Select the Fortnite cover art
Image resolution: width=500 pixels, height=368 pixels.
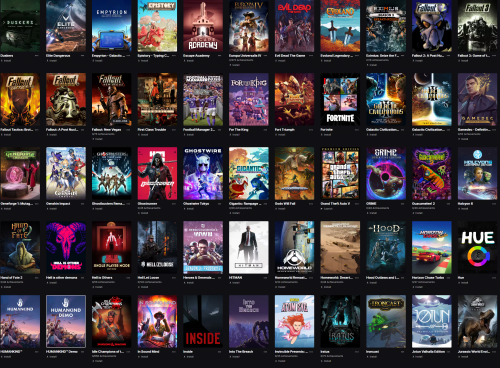click(x=340, y=99)
